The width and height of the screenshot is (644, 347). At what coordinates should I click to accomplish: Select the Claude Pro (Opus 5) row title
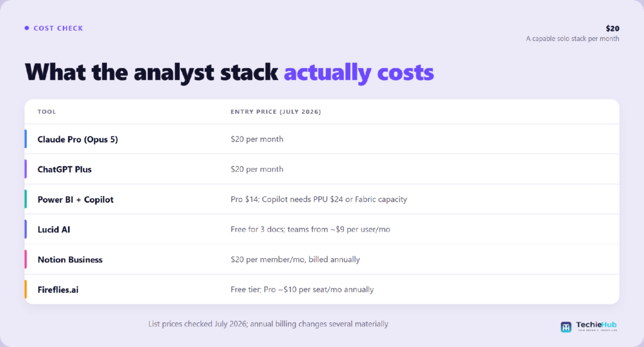[77, 139]
